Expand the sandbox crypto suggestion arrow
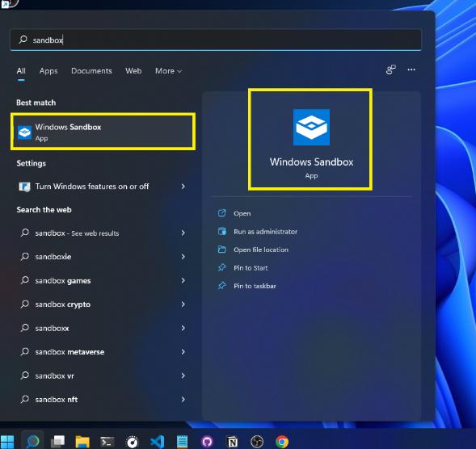This screenshot has height=449, width=476. (x=183, y=304)
